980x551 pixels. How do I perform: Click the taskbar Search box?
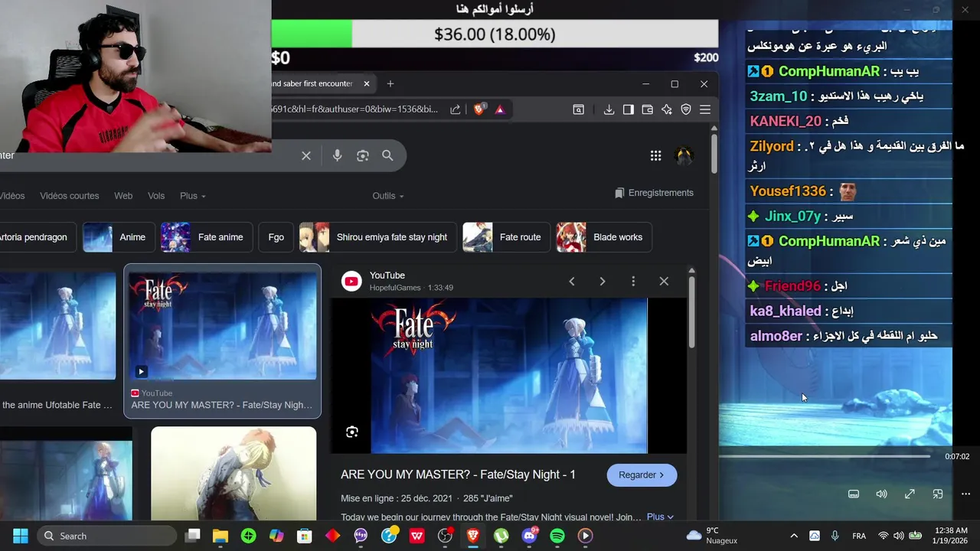tap(107, 536)
